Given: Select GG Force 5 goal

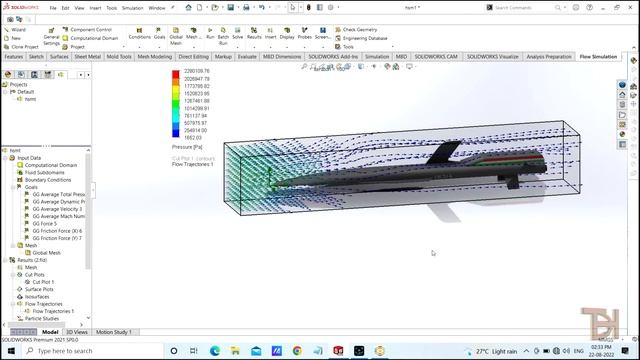Looking at the screenshot, I should pyautogui.click(x=41, y=224).
